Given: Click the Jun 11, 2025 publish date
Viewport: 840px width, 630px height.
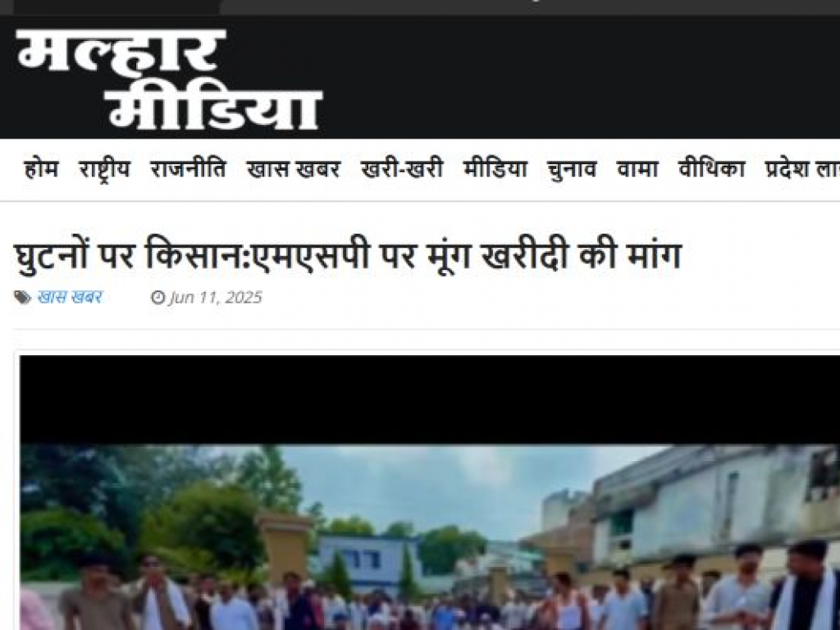Looking at the screenshot, I should click(216, 297).
